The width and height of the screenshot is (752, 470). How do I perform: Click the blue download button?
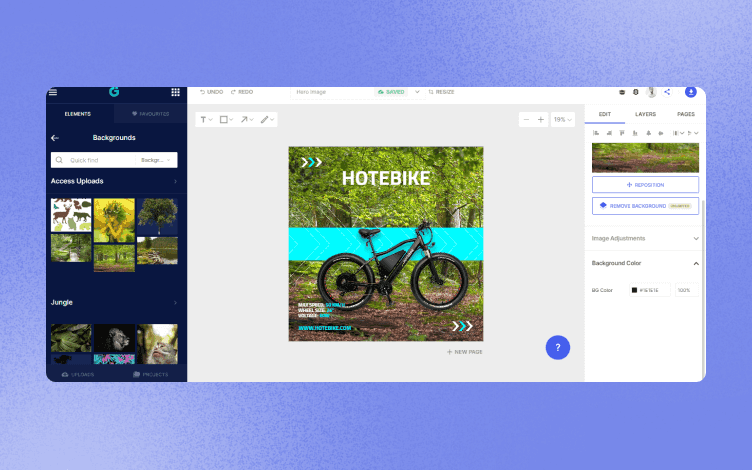click(691, 92)
